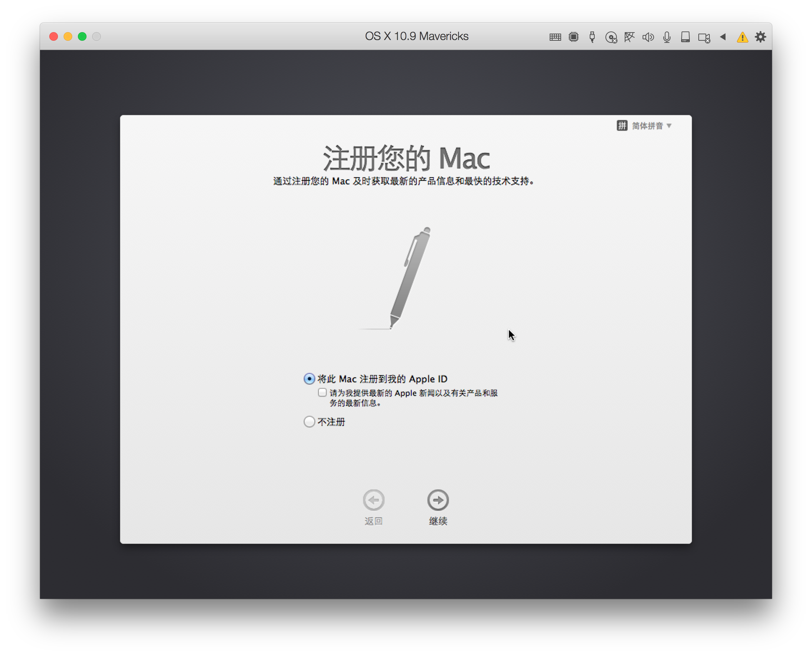Viewport: 812px width, 656px height.
Task: Click the back triangle icon near the gear
Action: (723, 37)
